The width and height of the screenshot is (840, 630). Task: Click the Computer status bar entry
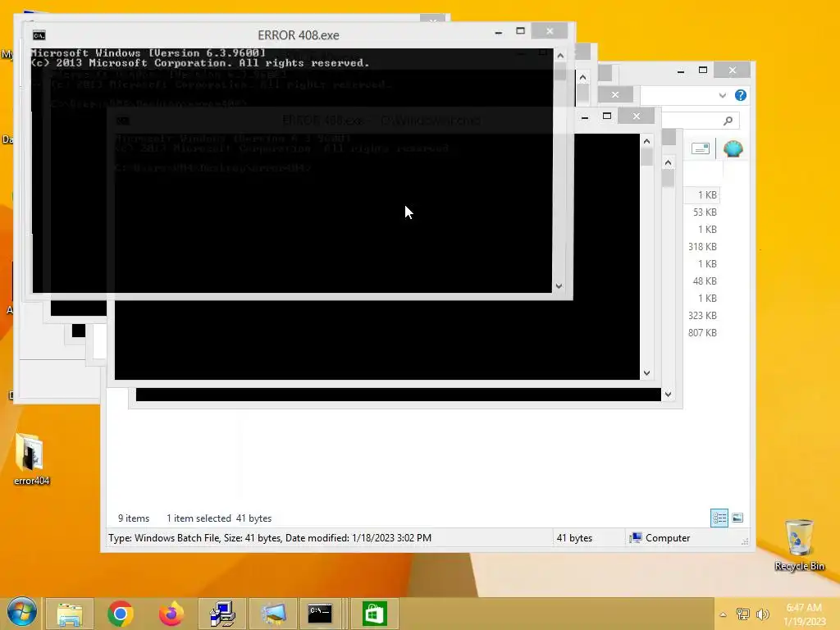[x=660, y=538]
